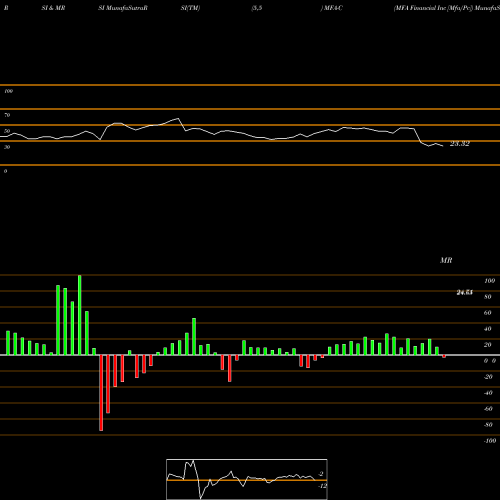Click the 'MFA Financial Inc (Mfa/Pc)' title text

433,8
